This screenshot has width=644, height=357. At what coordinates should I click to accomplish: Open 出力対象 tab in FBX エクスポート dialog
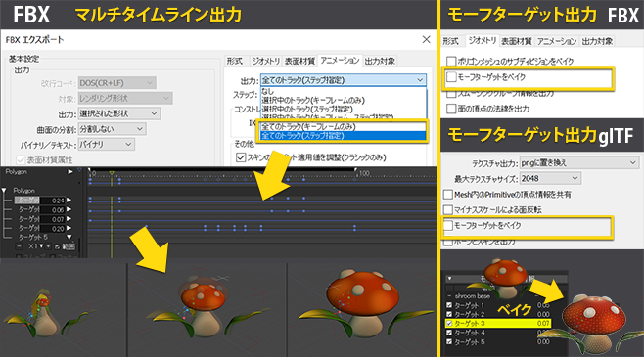click(380, 61)
